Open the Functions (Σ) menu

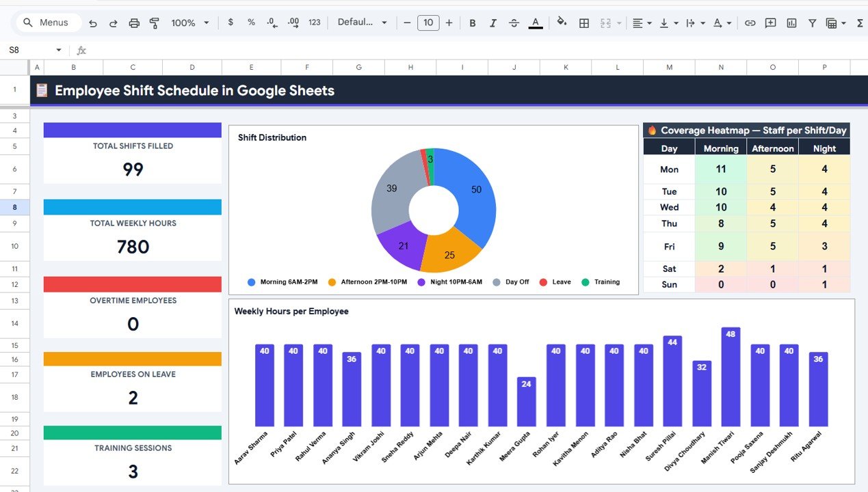point(858,23)
